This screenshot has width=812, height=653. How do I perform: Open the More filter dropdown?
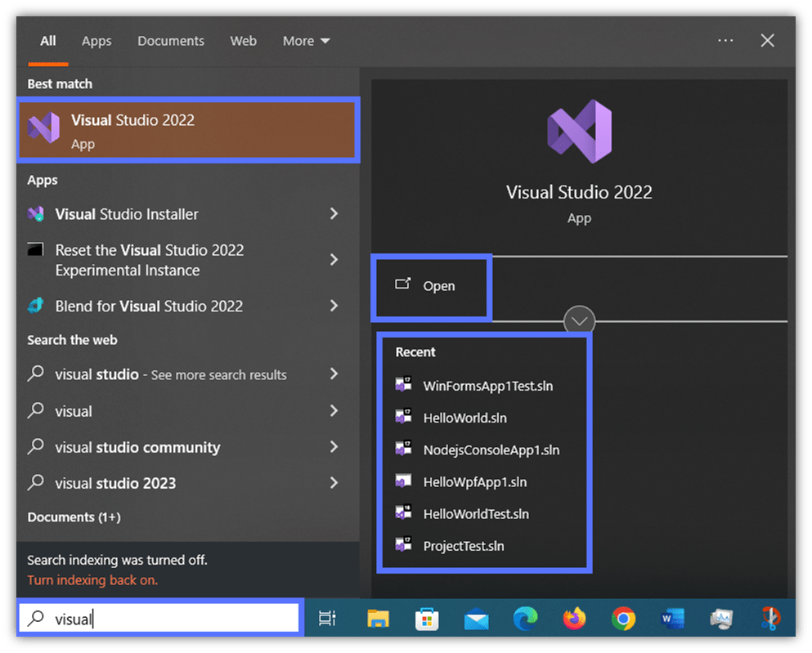306,41
